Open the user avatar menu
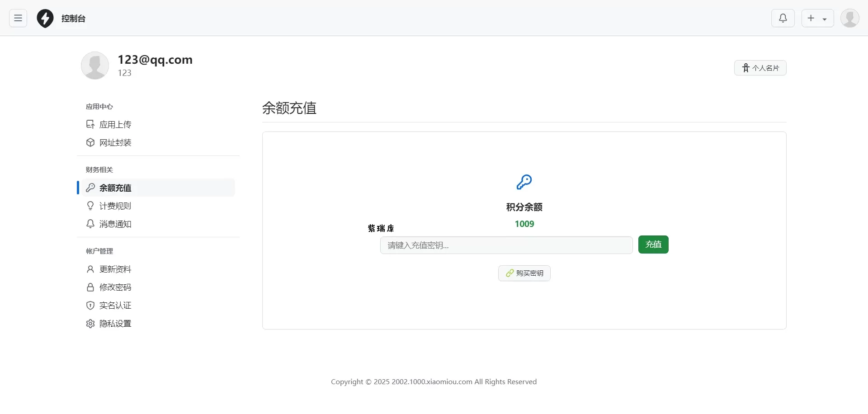The image size is (868, 414). coord(849,18)
